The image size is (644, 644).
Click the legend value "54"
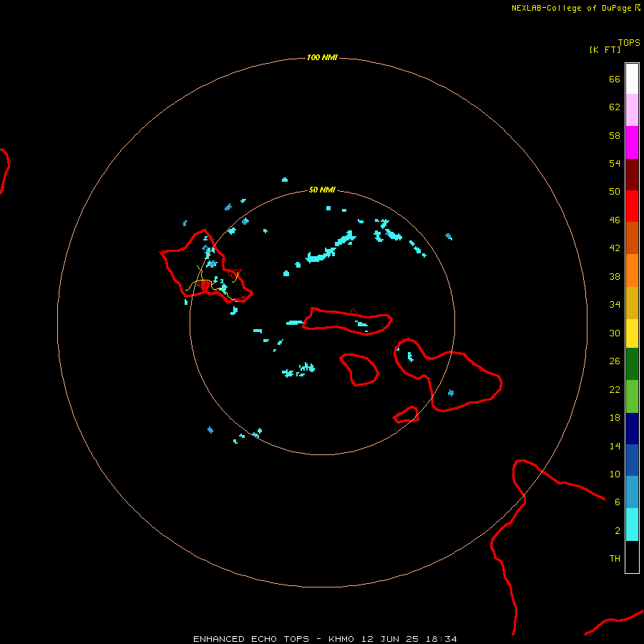[x=615, y=163]
